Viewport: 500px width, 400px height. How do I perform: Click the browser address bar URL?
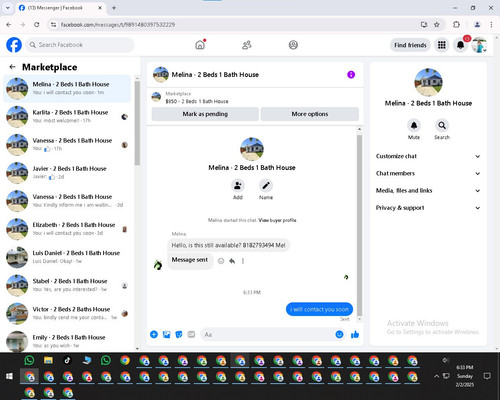pos(118,24)
